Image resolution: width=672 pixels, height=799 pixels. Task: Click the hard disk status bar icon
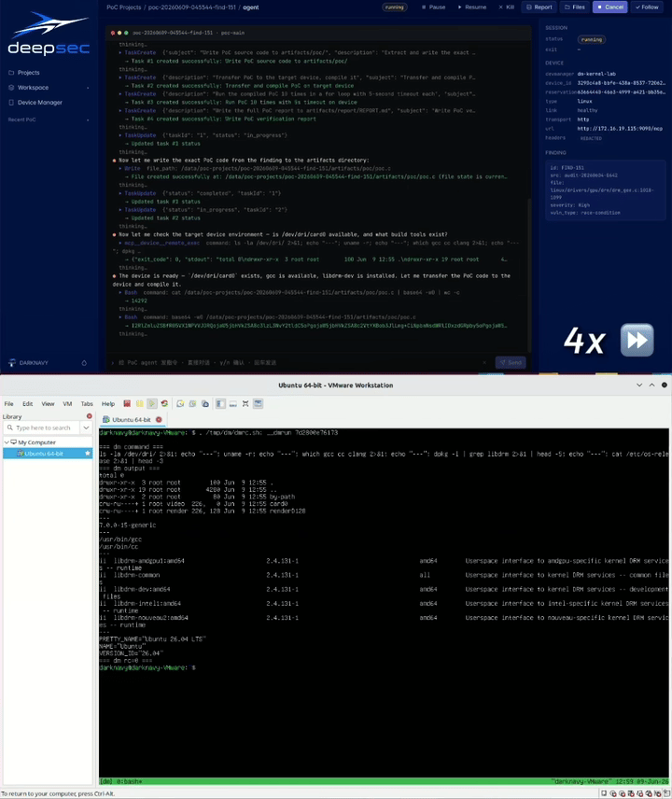click(604, 793)
